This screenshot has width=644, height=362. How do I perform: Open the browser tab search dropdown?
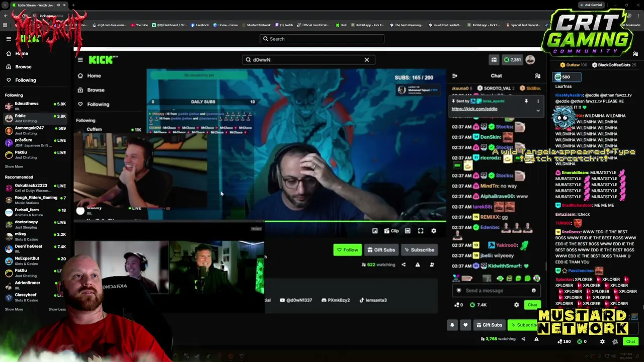[6, 5]
